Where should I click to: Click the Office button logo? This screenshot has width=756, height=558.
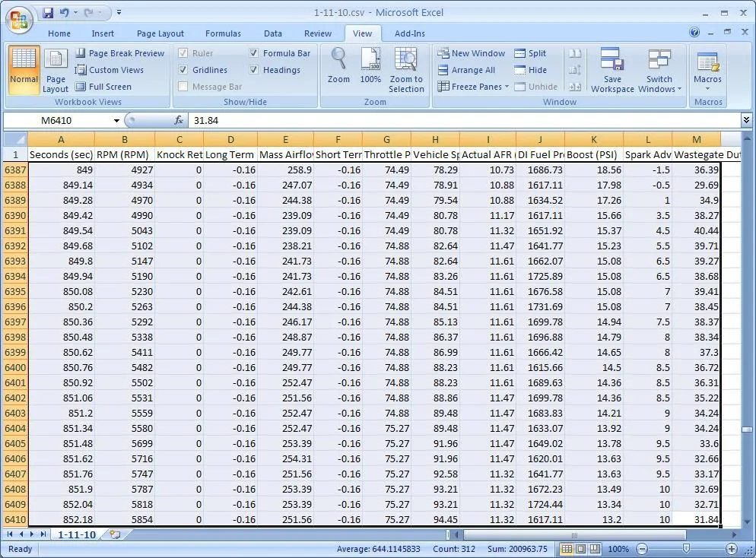[19, 19]
